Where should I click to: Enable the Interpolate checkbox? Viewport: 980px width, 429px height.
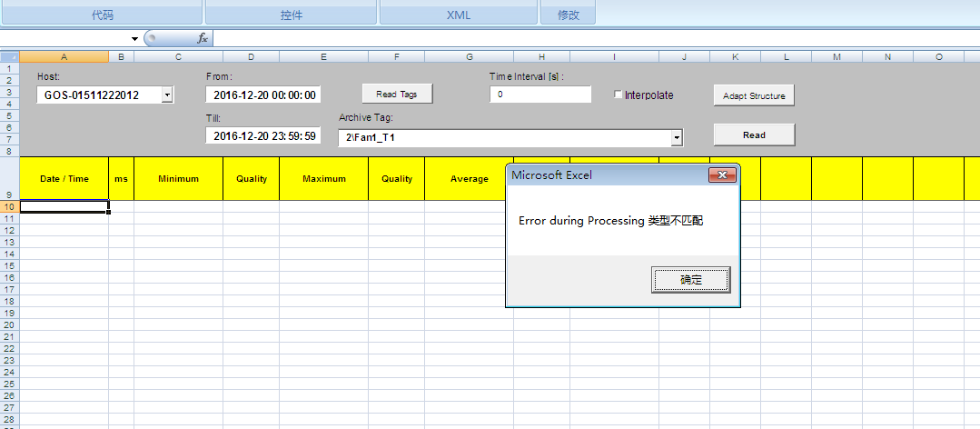619,95
